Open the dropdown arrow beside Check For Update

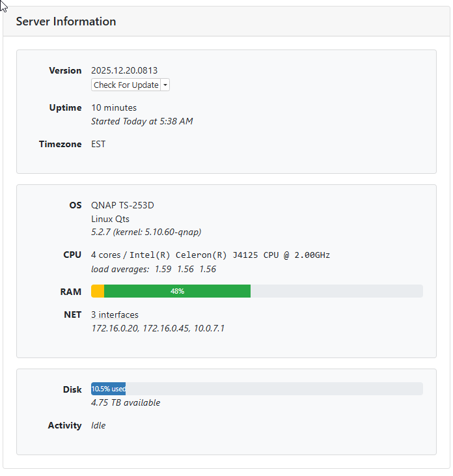[165, 85]
